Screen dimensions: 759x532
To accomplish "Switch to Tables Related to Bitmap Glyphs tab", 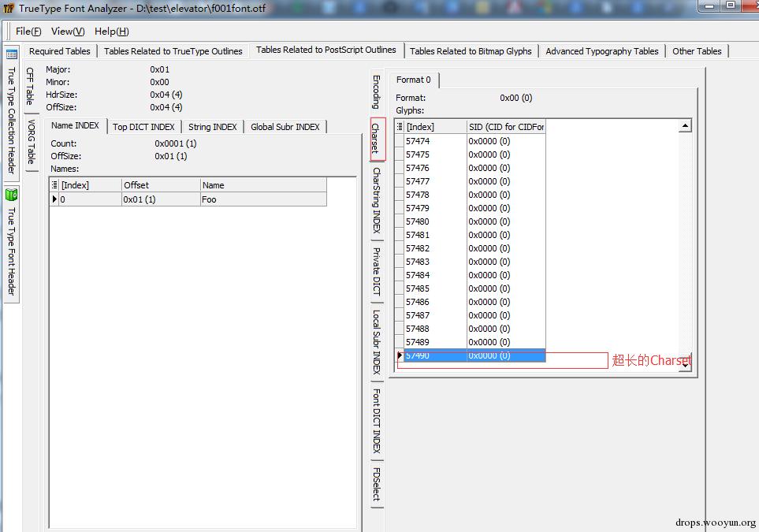I will (x=471, y=51).
